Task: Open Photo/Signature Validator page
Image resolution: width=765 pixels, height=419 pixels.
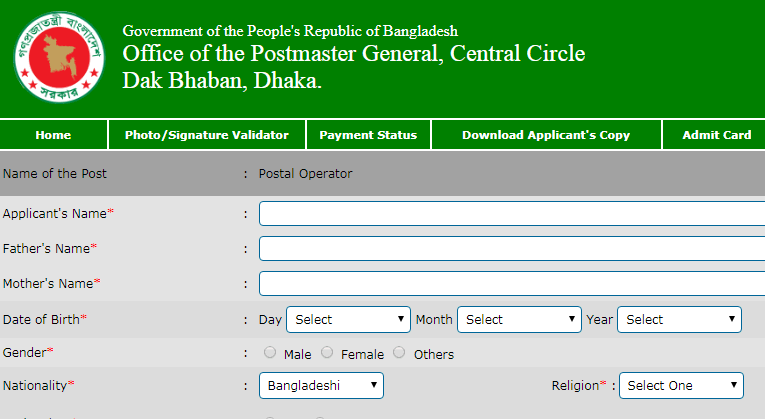Action: [207, 135]
